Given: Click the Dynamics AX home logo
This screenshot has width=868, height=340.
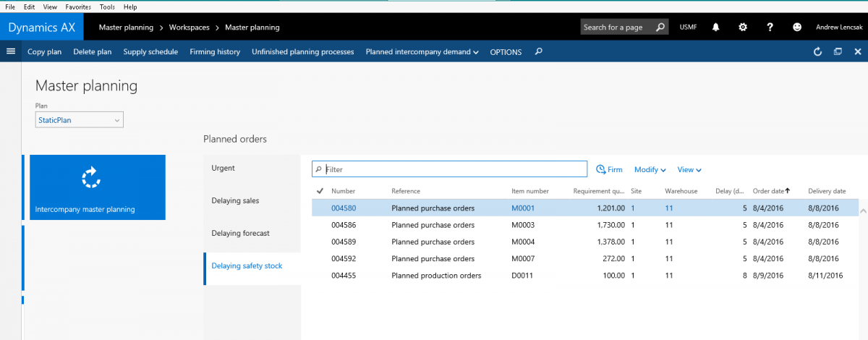Looking at the screenshot, I should coord(41,27).
